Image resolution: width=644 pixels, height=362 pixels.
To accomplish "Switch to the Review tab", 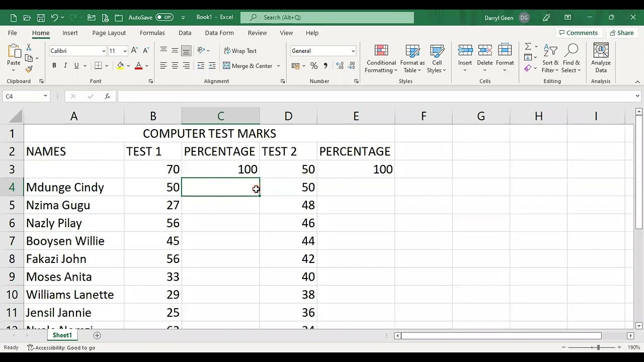I will coord(257,33).
